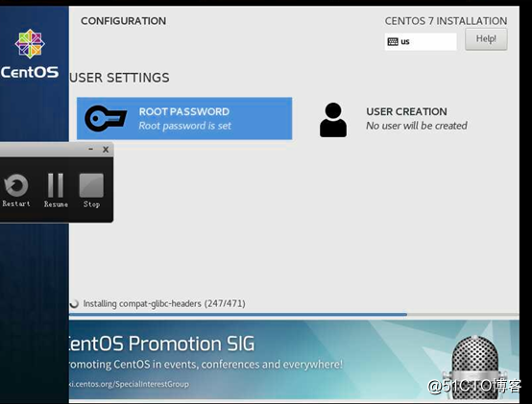This screenshot has width=532, height=404.
Task: Click the user silhouette icon
Action: coord(333,120)
